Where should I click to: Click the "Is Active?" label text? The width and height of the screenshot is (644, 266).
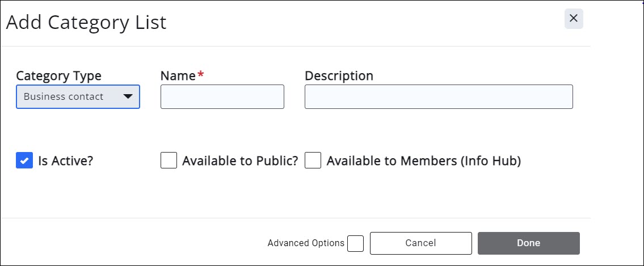click(x=65, y=161)
